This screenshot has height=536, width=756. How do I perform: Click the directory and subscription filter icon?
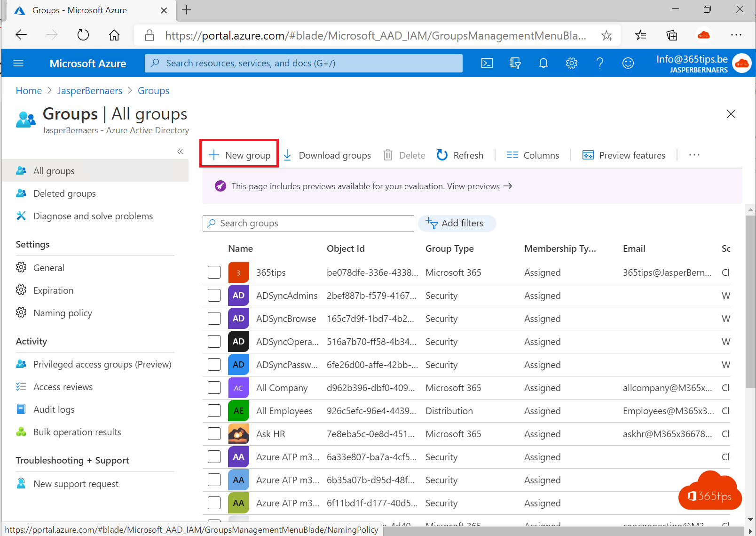point(515,63)
